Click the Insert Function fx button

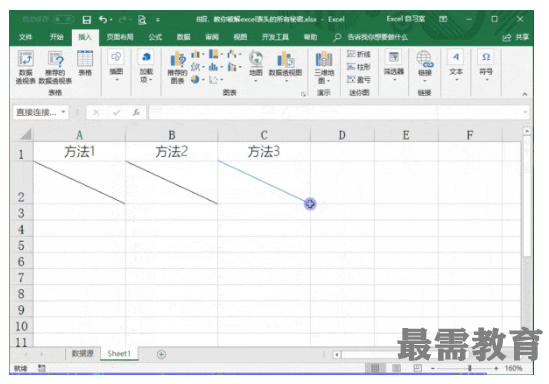point(136,112)
